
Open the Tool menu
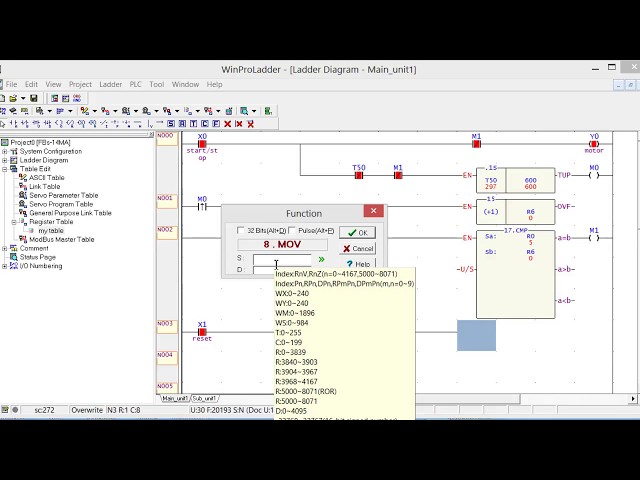click(x=157, y=84)
